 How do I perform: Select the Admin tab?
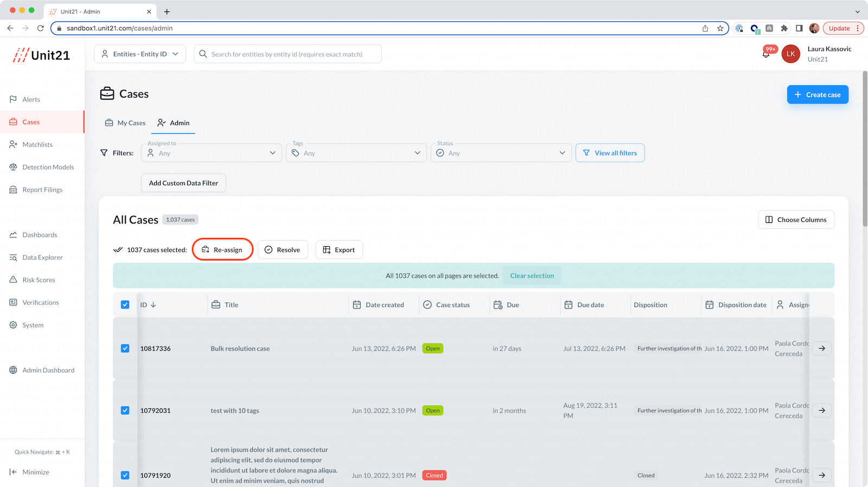[174, 123]
